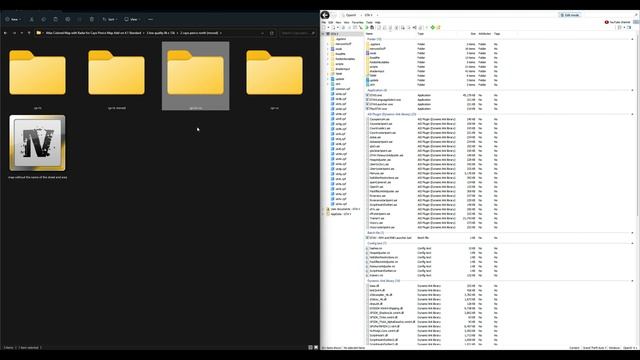Click the Paste icon in File Explorer toolbar
This screenshot has width=640, height=360.
(x=56, y=19)
